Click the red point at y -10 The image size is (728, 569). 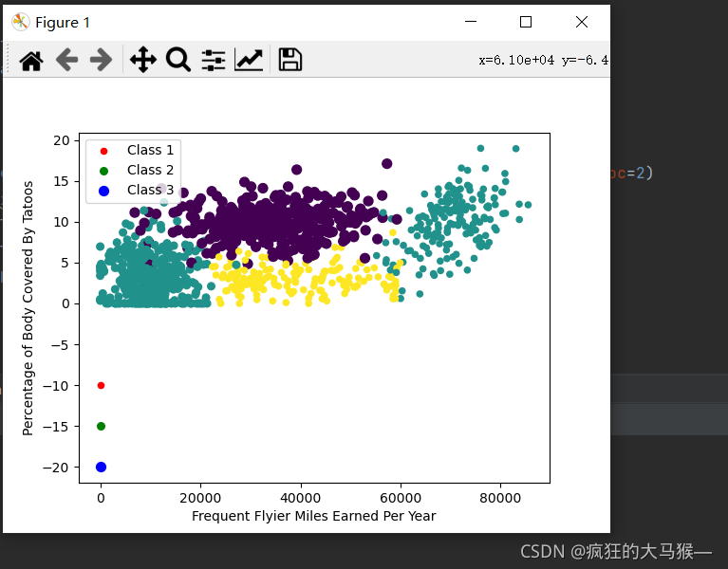pyautogui.click(x=101, y=385)
